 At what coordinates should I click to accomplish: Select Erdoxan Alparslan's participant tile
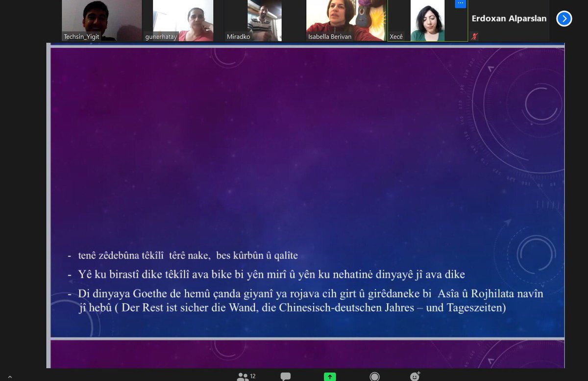(x=509, y=20)
